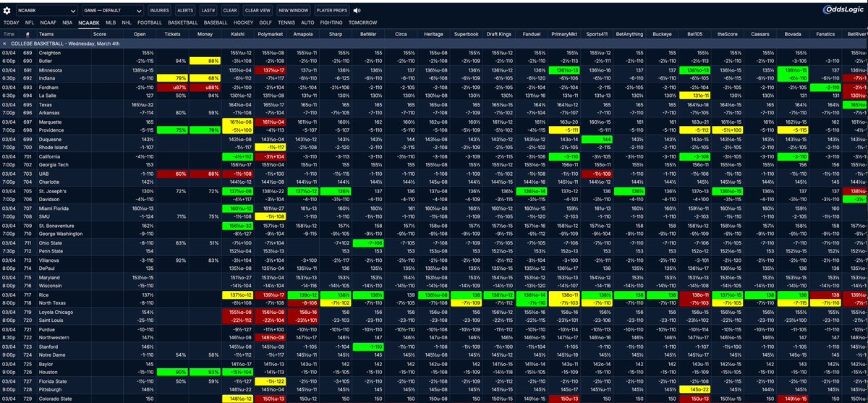Click the Sharp column header
This screenshot has width=868, height=403.
coord(336,33)
